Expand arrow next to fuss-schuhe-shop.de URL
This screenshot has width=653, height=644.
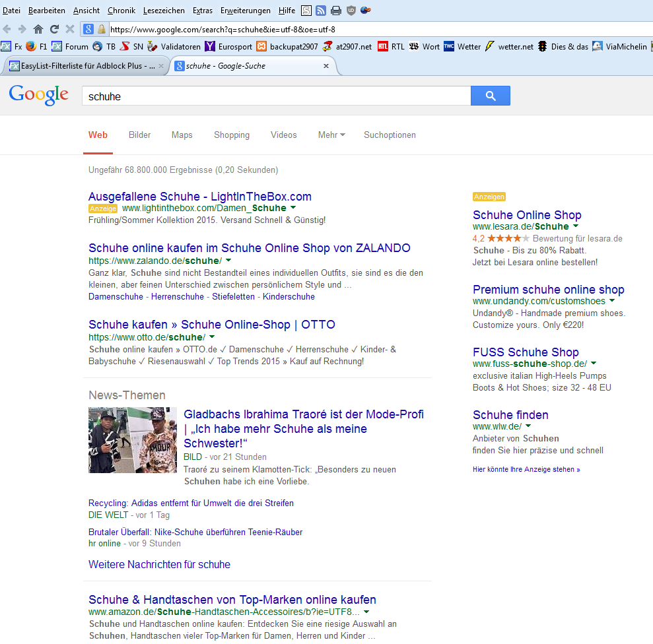(594, 364)
